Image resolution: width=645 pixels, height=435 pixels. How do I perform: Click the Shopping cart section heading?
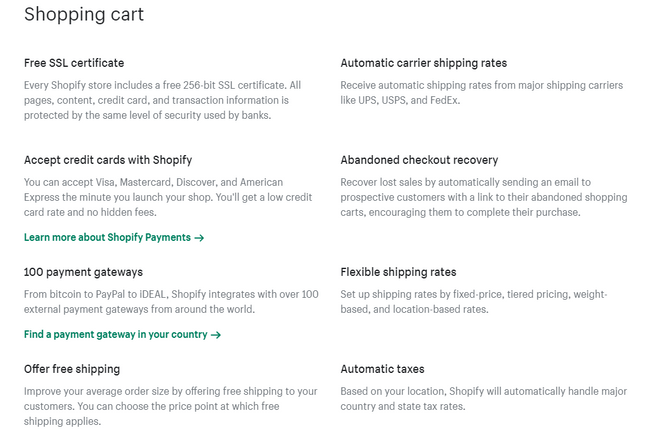point(84,14)
